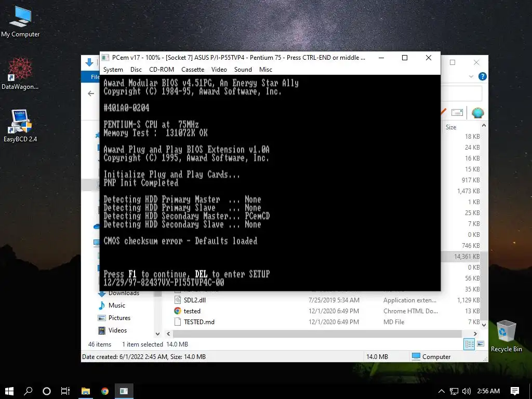The image size is (532, 399).
Task: Click the PCem title bar app icon
Action: tap(105, 58)
